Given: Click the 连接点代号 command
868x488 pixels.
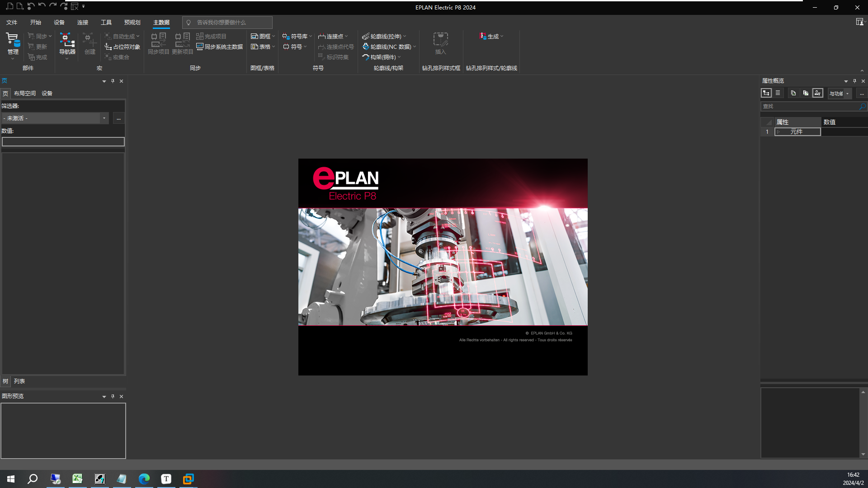Looking at the screenshot, I should (335, 47).
